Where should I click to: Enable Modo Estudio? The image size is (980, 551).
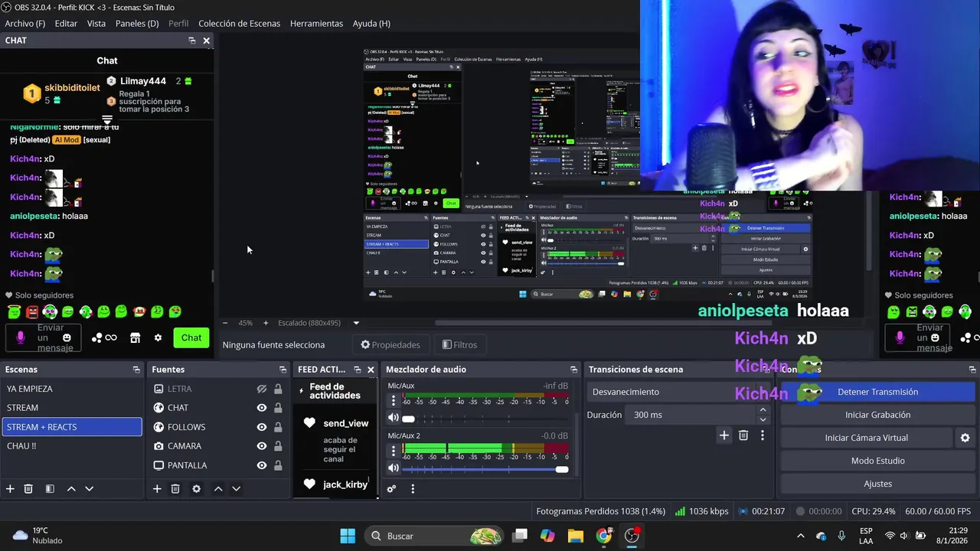(x=878, y=461)
